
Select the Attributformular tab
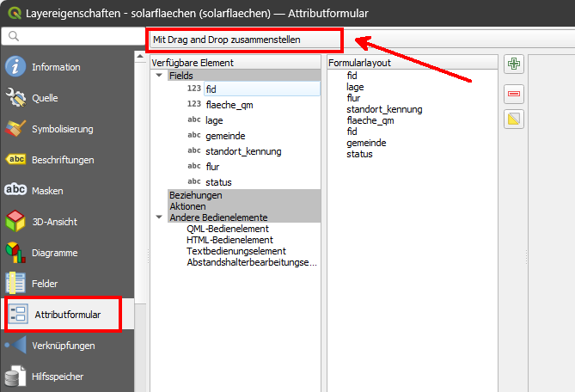coord(67,315)
